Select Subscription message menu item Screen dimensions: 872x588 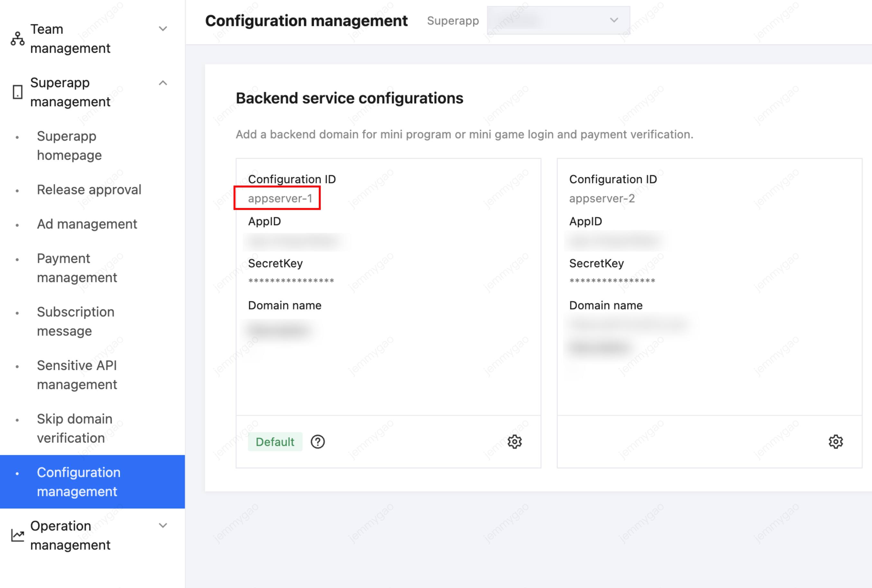pos(75,321)
